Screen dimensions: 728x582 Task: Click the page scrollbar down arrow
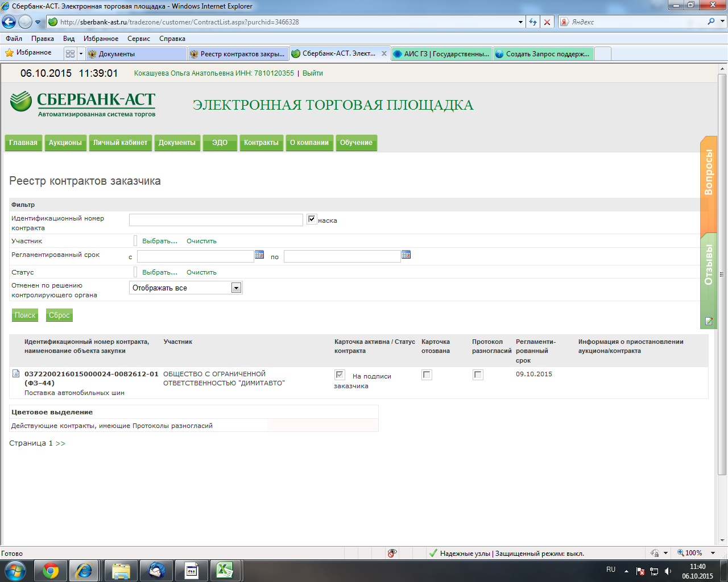pyautogui.click(x=722, y=540)
